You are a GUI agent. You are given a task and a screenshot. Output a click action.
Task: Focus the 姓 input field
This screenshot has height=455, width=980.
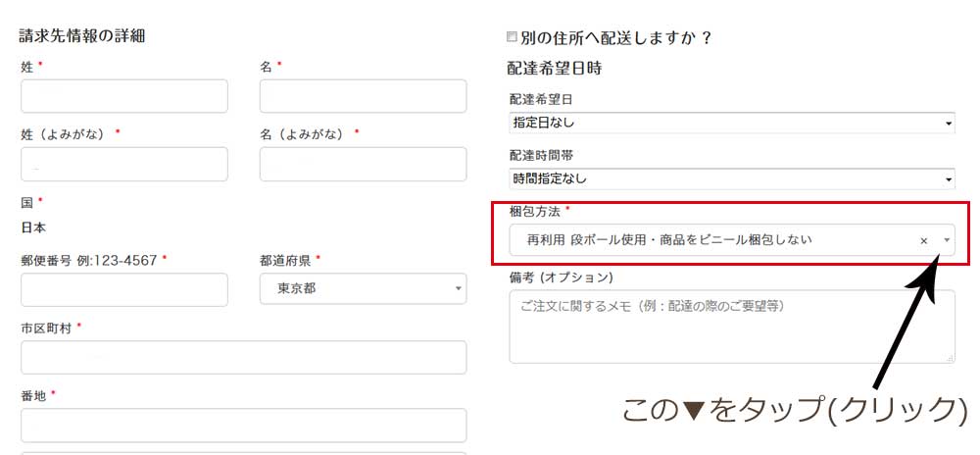click(x=124, y=96)
